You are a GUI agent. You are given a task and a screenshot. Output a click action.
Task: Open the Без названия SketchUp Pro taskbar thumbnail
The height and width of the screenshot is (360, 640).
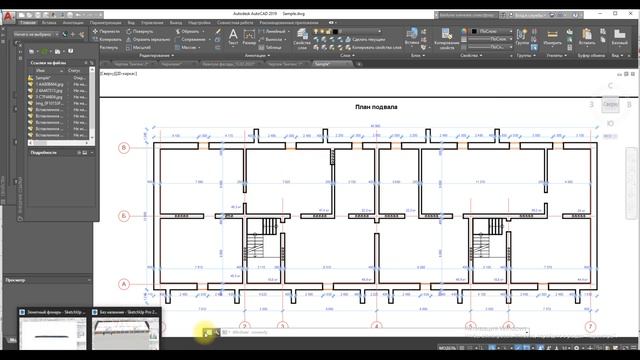[x=125, y=329]
